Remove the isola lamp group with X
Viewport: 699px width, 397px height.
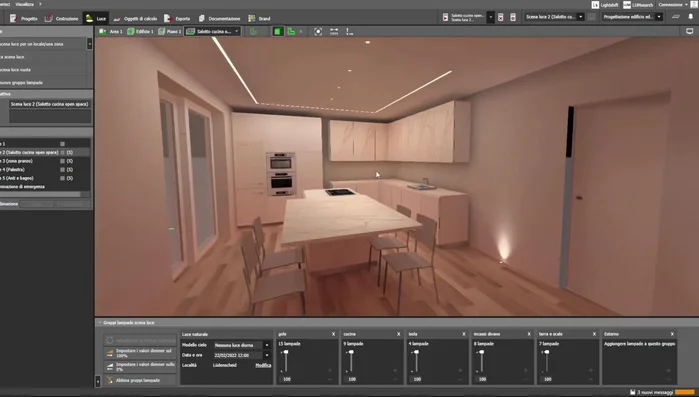(x=464, y=334)
